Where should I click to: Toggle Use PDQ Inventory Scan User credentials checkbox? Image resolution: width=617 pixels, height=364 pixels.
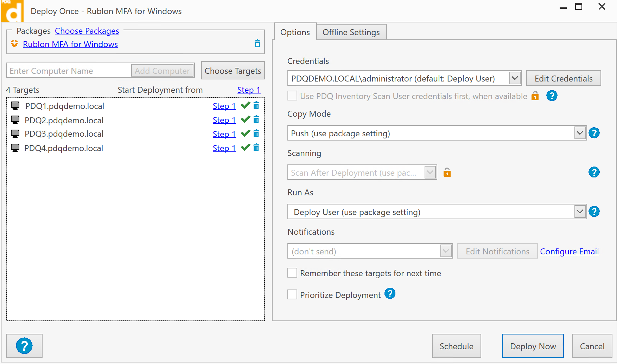point(292,96)
